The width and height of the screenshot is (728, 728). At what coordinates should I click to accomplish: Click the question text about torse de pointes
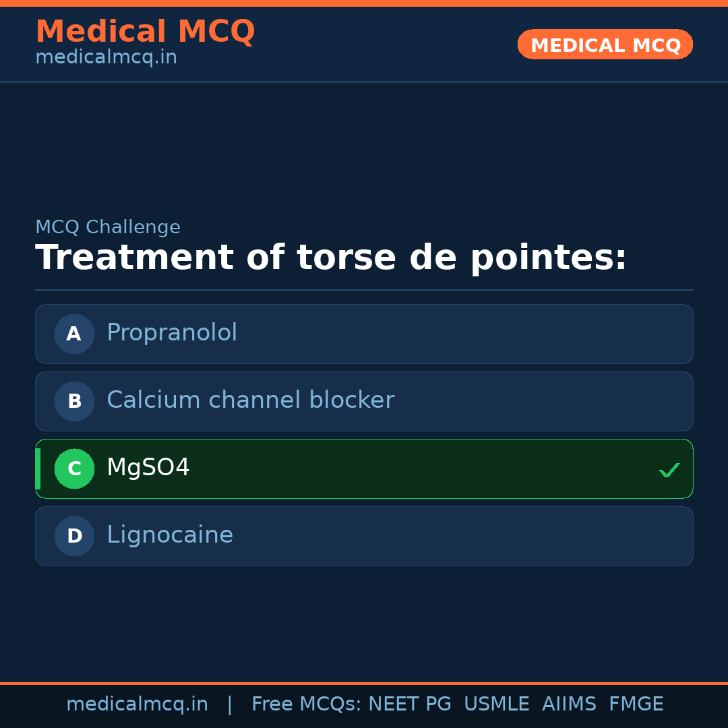coord(330,257)
